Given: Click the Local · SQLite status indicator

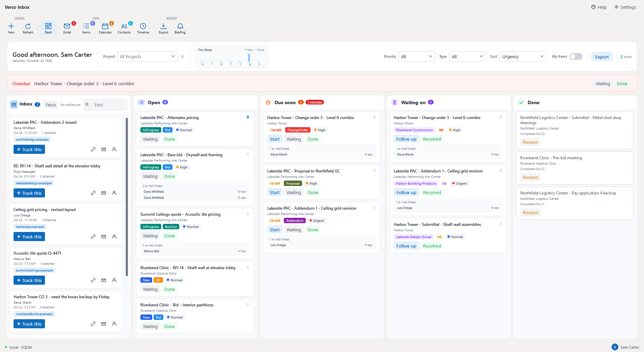Looking at the screenshot, I should click(x=19, y=347).
